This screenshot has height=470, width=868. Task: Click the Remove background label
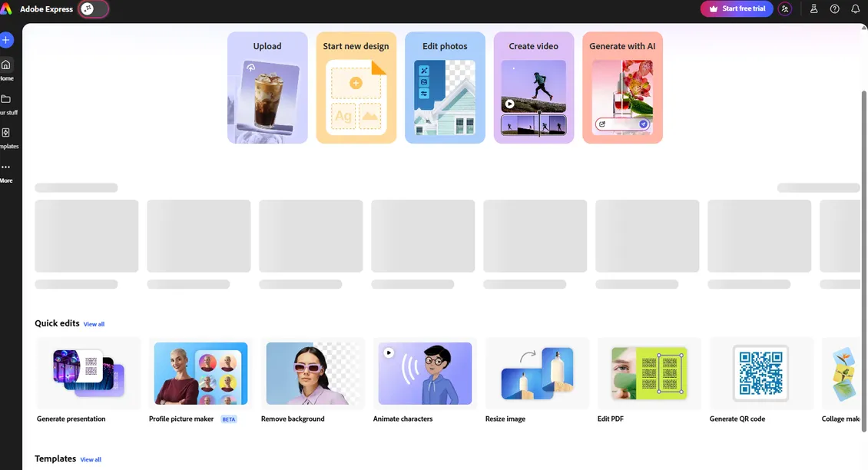(x=293, y=419)
